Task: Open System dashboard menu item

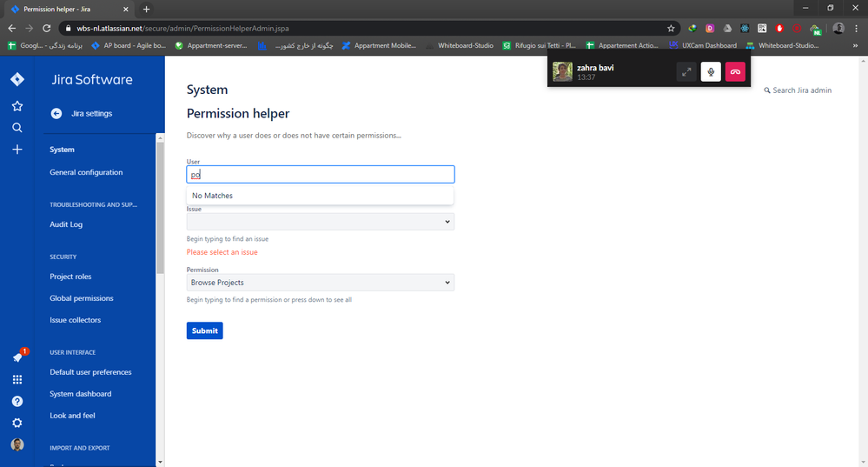Action: [80, 393]
